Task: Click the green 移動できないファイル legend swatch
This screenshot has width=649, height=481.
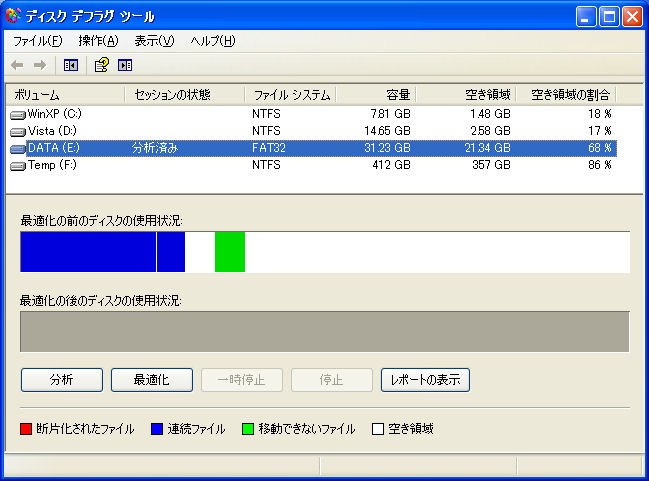Action: point(248,429)
